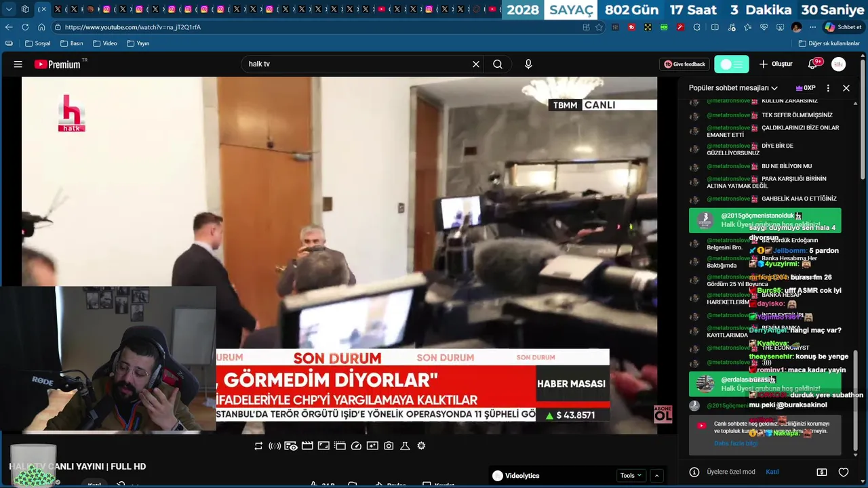Image resolution: width=868 pixels, height=488 pixels.
Task: Click the eye visibility icon under the player
Action: [x=291, y=446]
